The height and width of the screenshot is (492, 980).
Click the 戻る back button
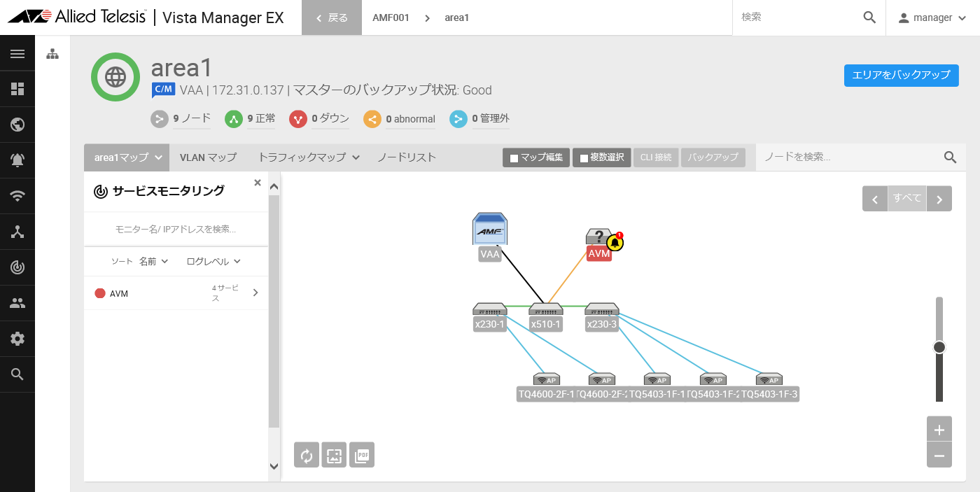pos(332,17)
